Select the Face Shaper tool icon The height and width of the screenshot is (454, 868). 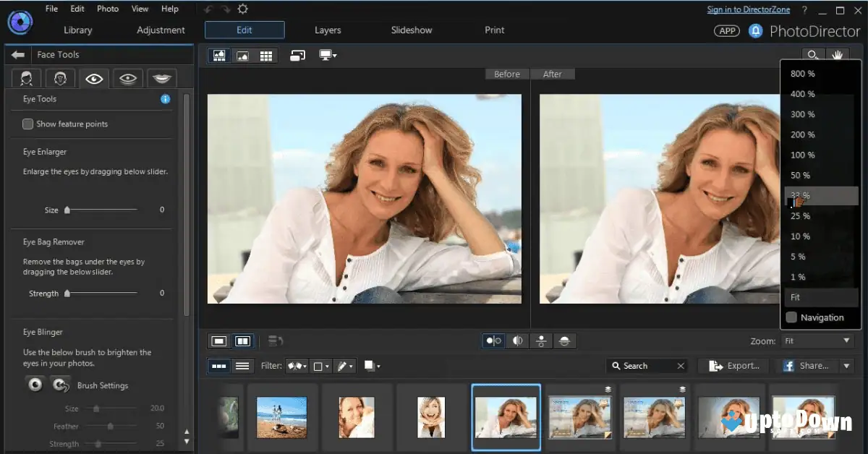(60, 78)
